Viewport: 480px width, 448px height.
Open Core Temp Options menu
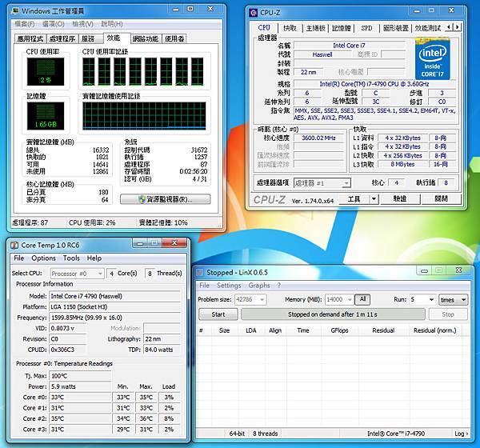[43, 258]
